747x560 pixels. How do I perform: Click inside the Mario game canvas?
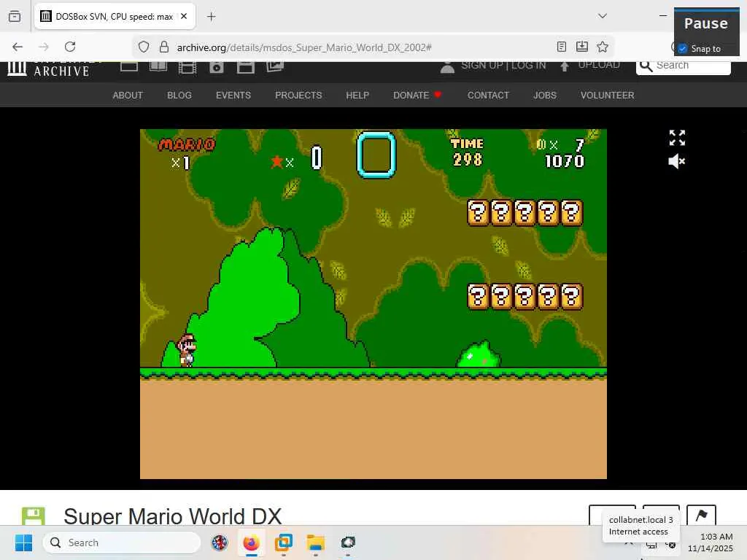coord(373,304)
